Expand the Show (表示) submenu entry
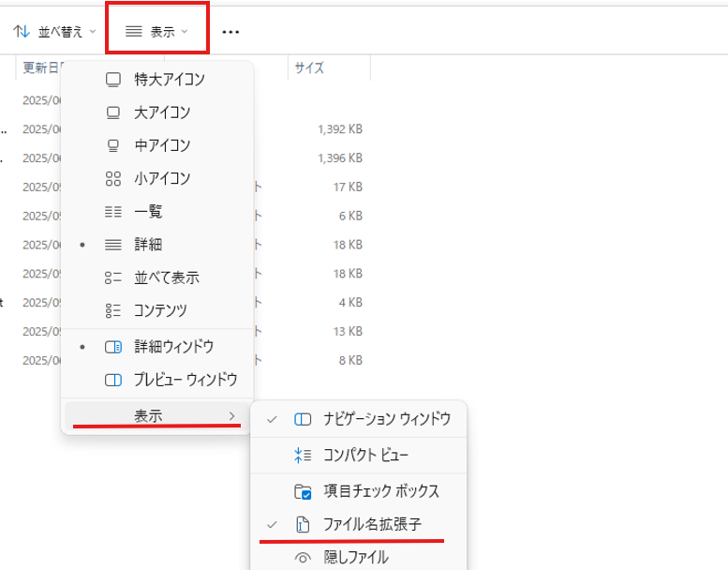728x570 pixels. 156,415
